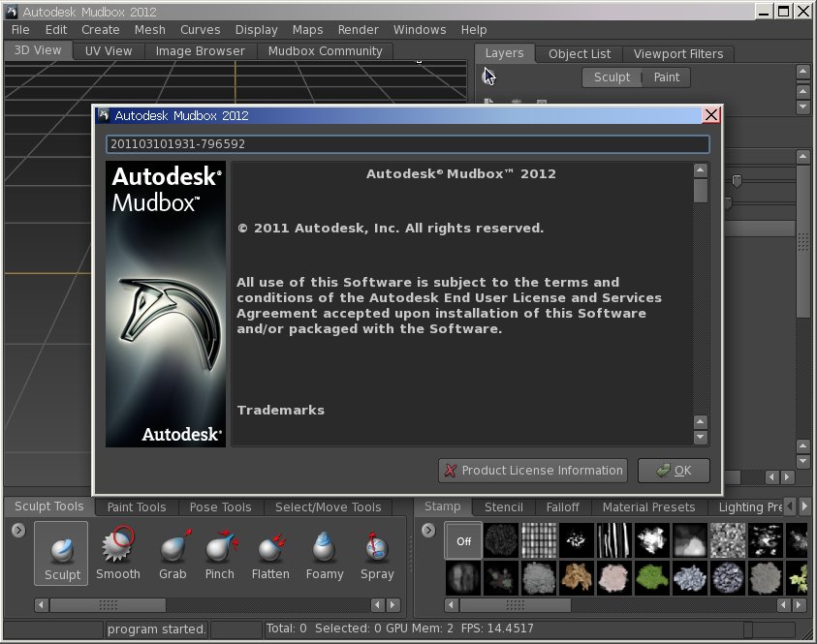Select the Grab tool
817x644 pixels.
point(173,553)
